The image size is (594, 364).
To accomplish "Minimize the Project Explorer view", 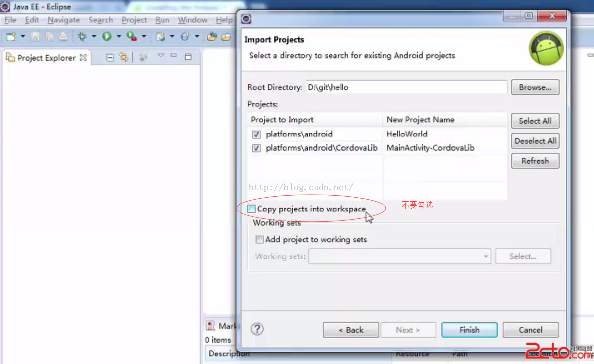I will tap(173, 56).
